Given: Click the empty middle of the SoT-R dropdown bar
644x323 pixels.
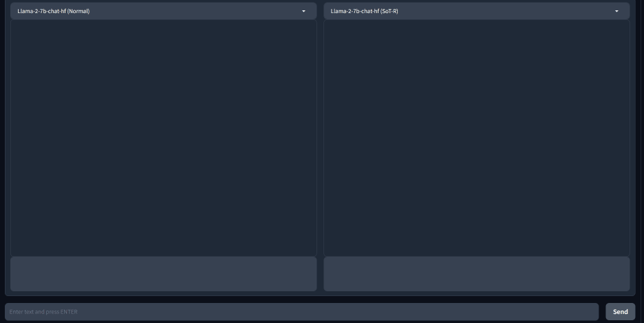Looking at the screenshot, I should [x=507, y=11].
